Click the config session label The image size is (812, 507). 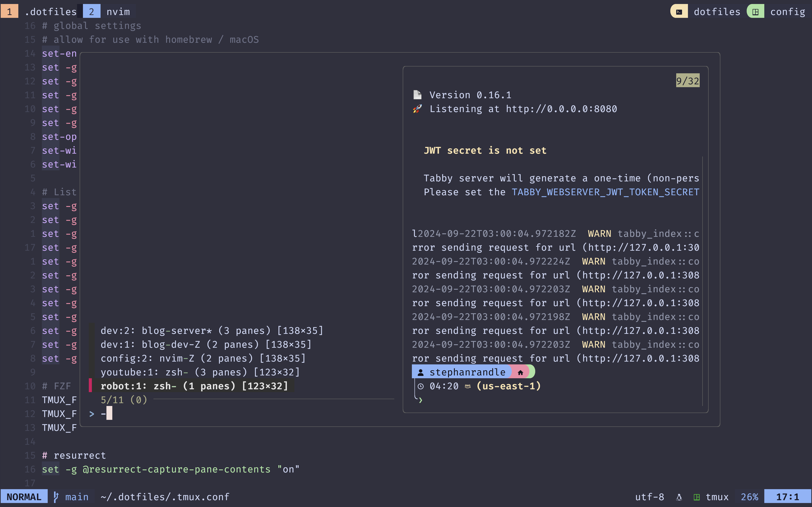click(787, 12)
